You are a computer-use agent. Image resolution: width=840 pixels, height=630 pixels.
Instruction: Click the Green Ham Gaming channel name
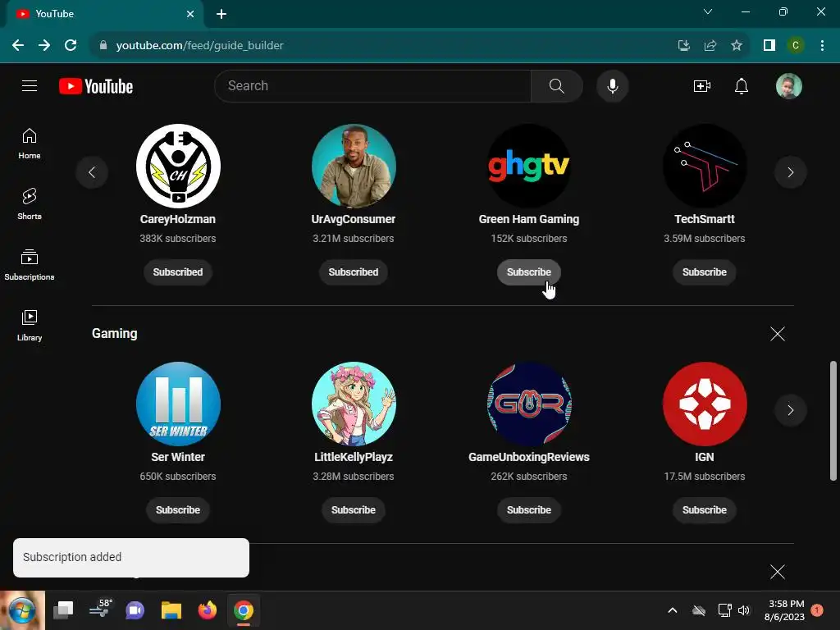pyautogui.click(x=529, y=219)
